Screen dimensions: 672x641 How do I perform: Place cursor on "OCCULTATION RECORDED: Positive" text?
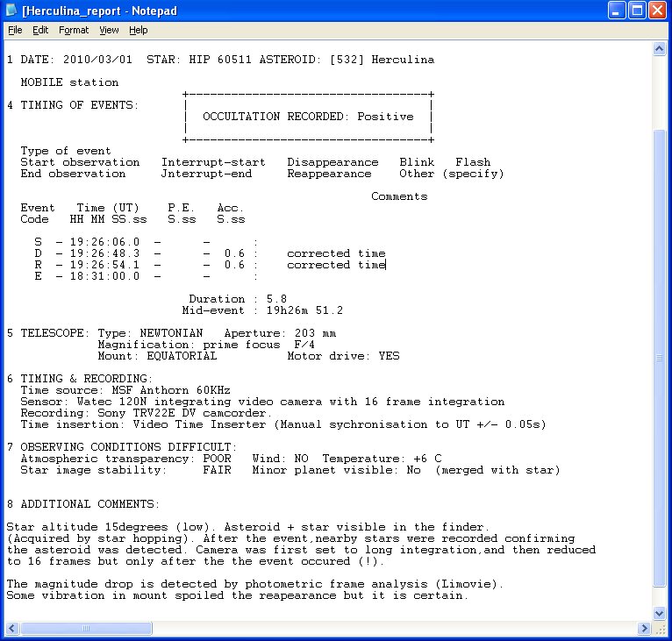[x=307, y=117]
